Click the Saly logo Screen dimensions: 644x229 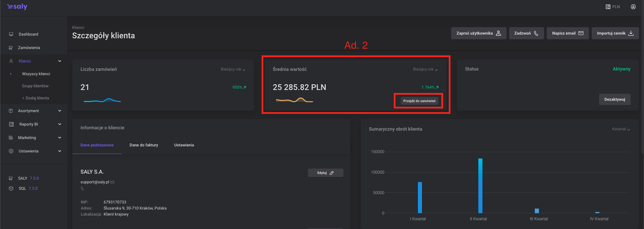(x=17, y=7)
